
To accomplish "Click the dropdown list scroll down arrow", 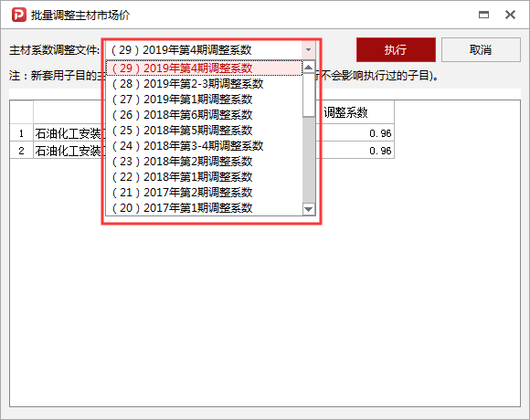I will pos(309,209).
